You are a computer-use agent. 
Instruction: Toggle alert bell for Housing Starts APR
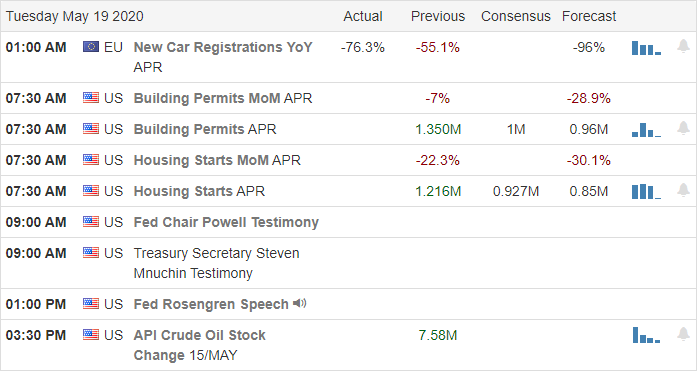683,191
